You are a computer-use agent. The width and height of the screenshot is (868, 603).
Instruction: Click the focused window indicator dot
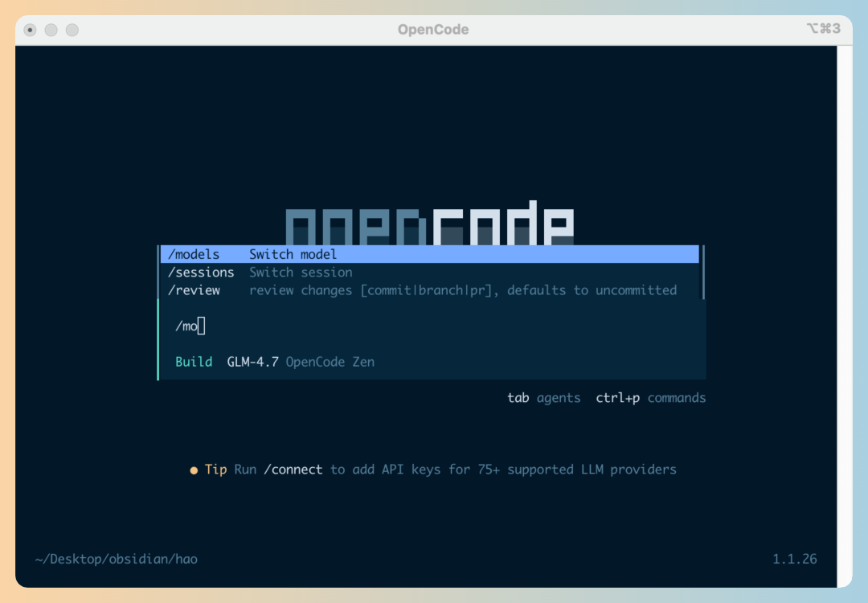(30, 29)
